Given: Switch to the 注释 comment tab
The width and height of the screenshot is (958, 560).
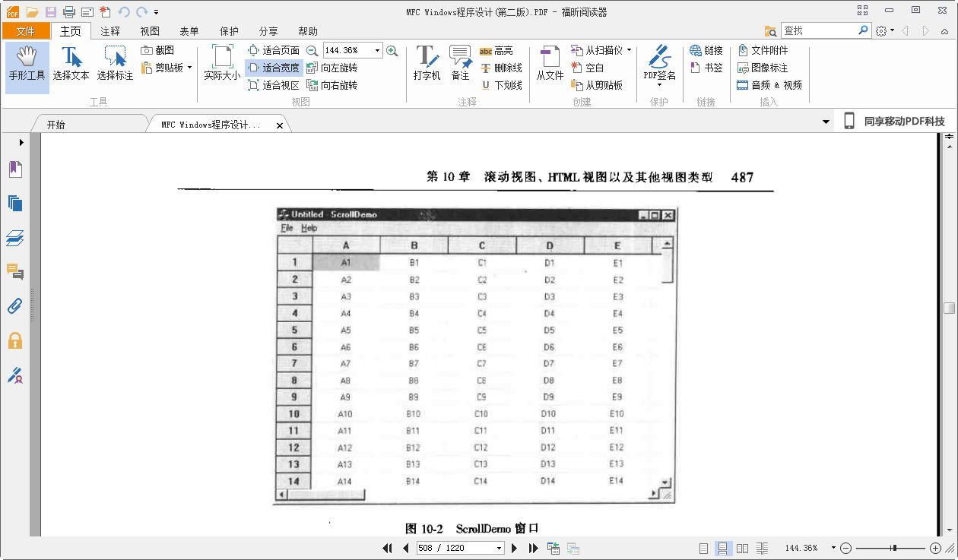Looking at the screenshot, I should 110,31.
